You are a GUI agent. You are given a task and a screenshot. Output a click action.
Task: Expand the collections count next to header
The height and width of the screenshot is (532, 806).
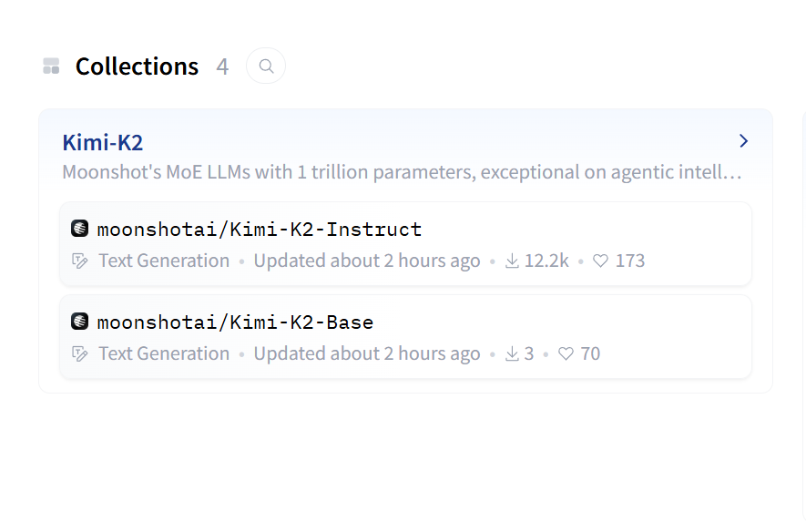[x=222, y=65]
